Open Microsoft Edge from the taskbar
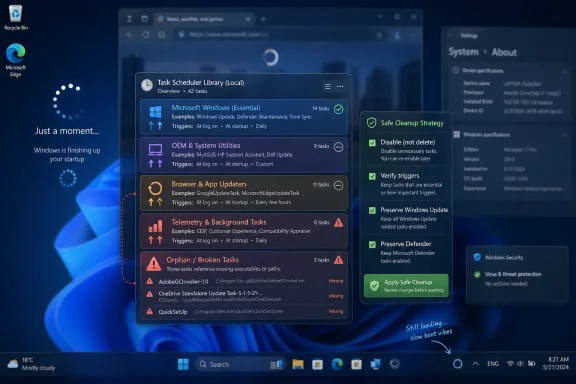This screenshot has width=576, height=384. coord(337,364)
